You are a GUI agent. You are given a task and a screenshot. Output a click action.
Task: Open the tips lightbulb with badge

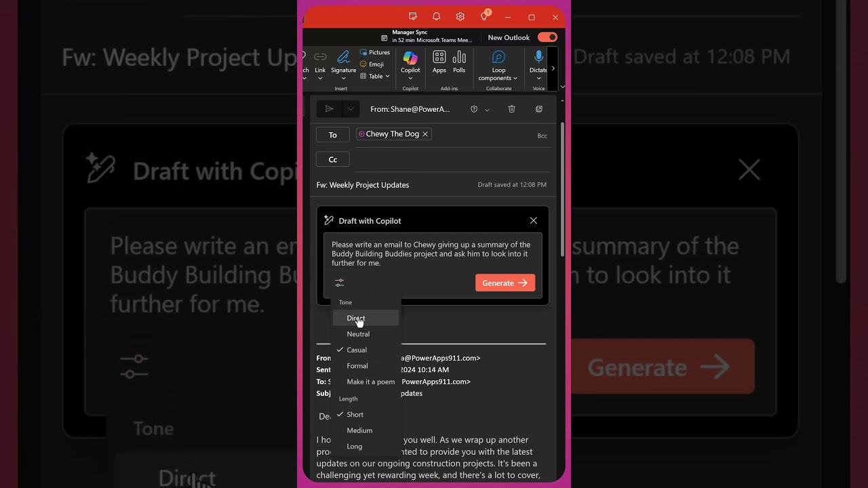point(484,16)
